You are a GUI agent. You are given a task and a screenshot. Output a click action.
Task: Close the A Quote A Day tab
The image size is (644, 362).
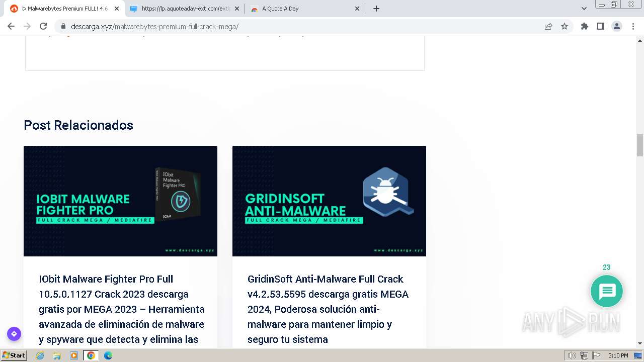pos(357,9)
